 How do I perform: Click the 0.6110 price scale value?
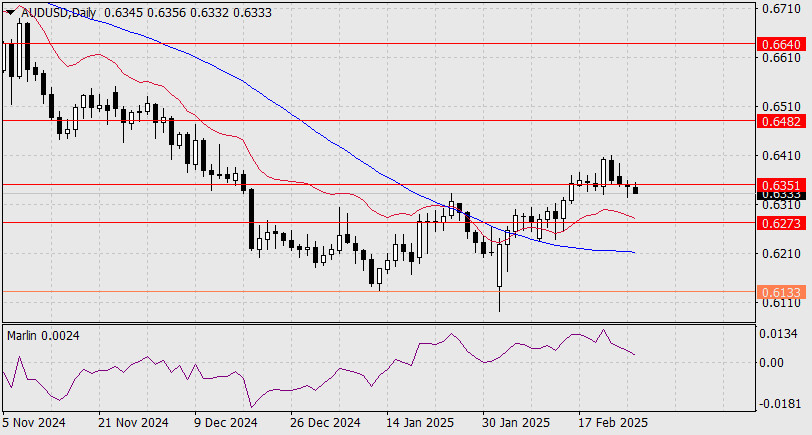(x=780, y=303)
